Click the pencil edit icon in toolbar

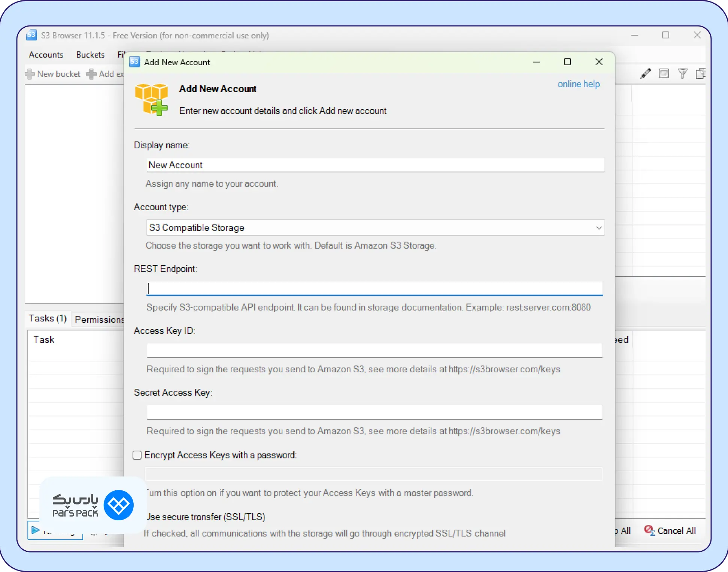click(645, 73)
